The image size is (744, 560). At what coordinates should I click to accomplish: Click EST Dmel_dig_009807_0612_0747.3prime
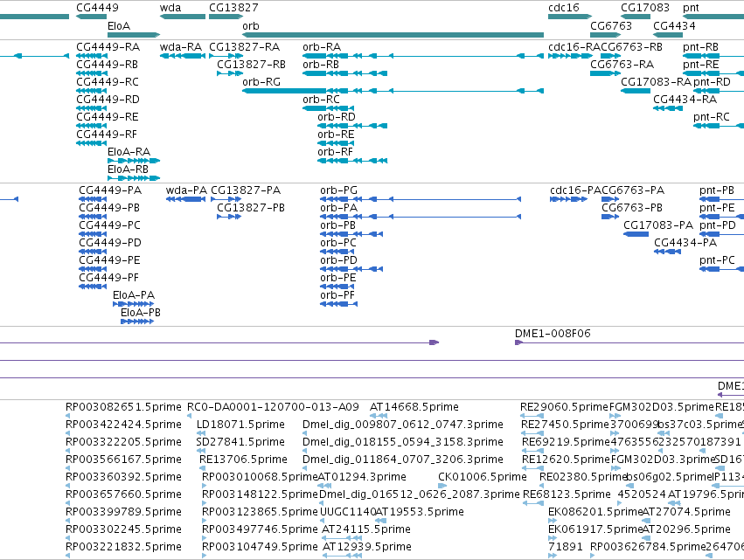tap(306, 433)
